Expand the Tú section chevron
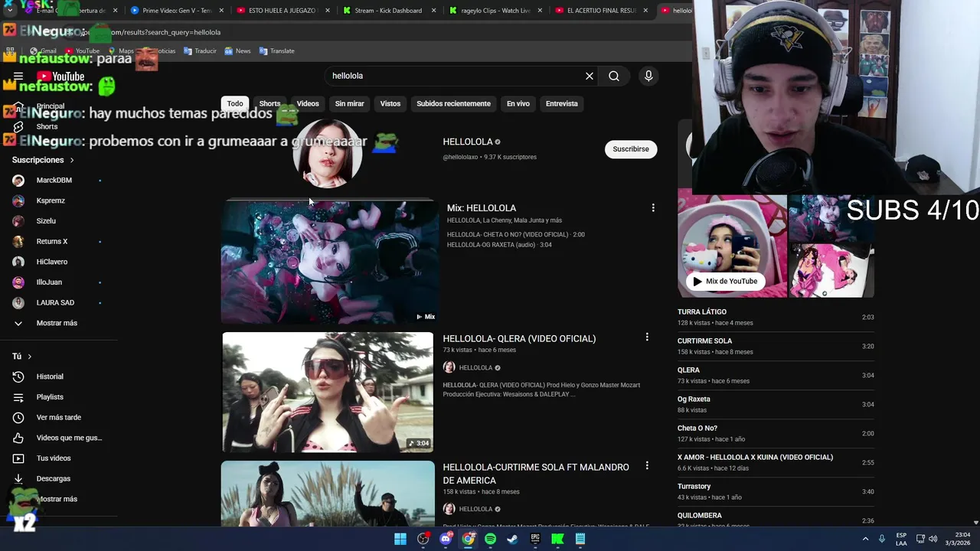980x551 pixels. pos(30,357)
